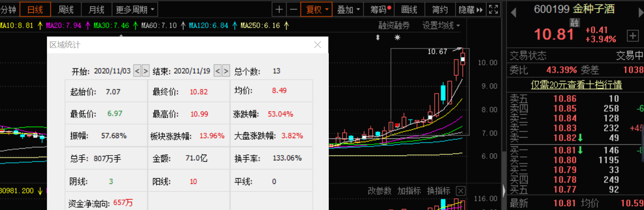
Task: Zoom in chart with plus button
Action: click(279, 10)
